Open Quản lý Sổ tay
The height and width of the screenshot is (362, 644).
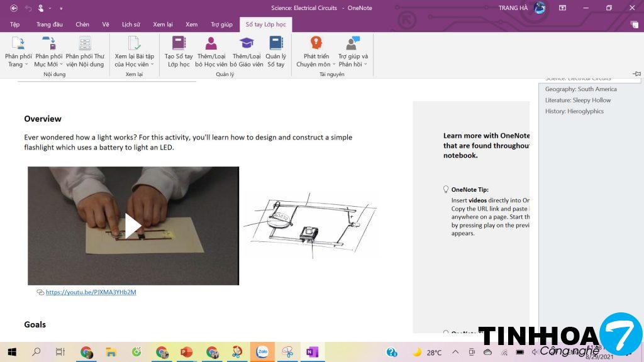(275, 44)
